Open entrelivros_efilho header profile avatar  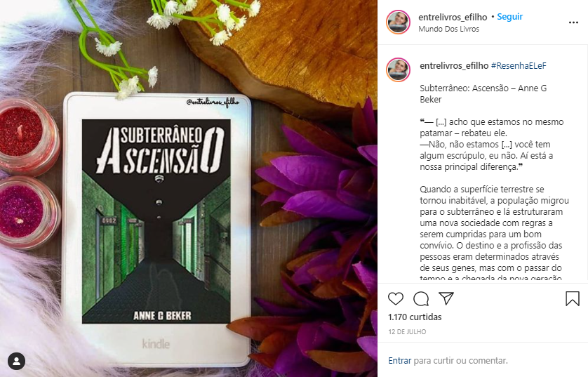399,22
